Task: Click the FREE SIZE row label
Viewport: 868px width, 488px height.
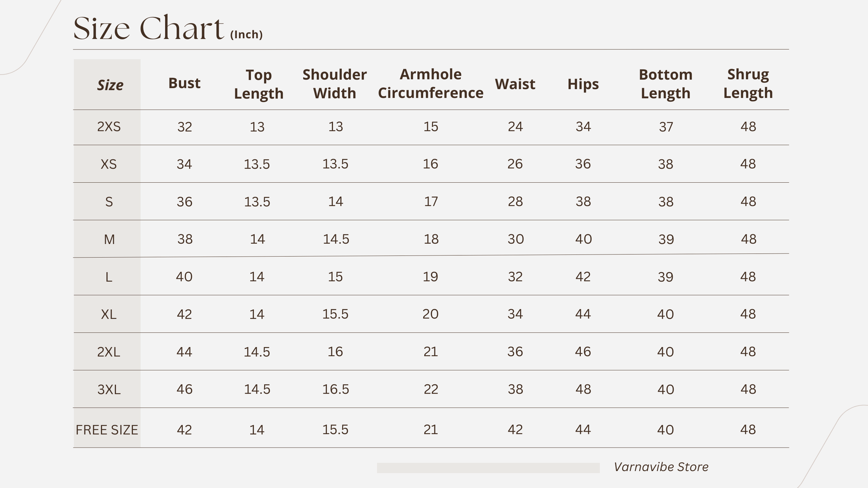Action: pos(107,430)
